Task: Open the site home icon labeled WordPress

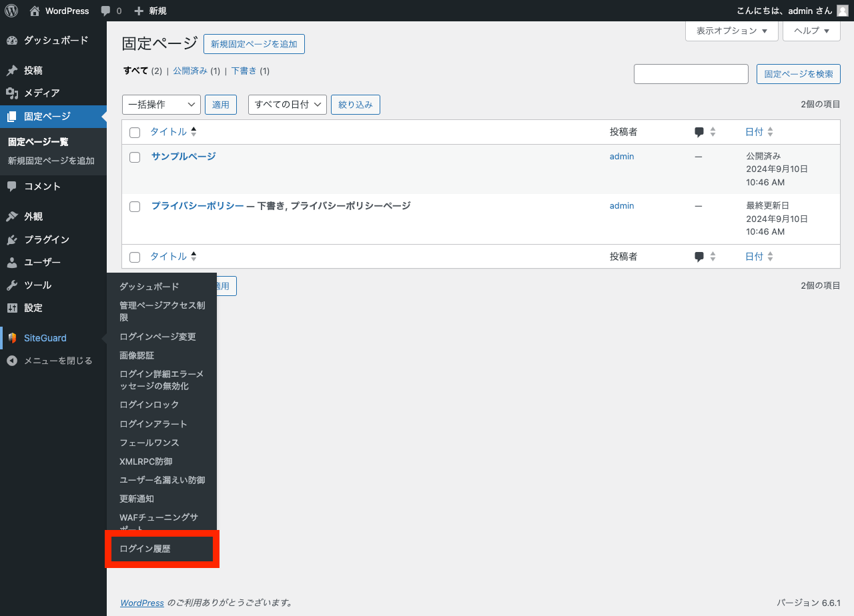Action: [x=35, y=11]
